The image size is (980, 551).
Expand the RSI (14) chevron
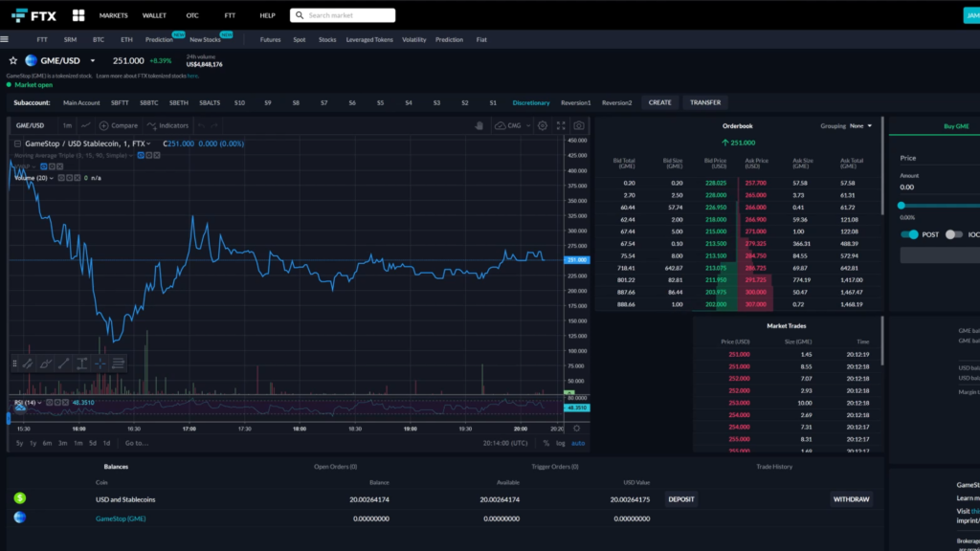coord(39,403)
